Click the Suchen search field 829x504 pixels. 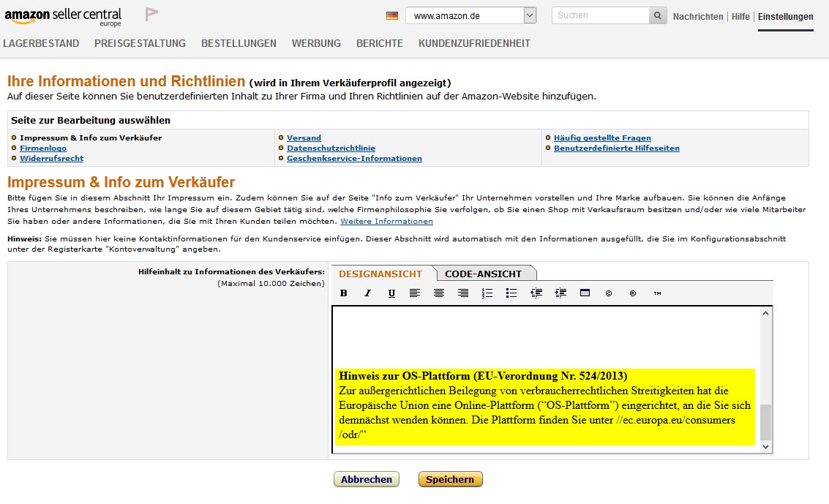[x=601, y=15]
